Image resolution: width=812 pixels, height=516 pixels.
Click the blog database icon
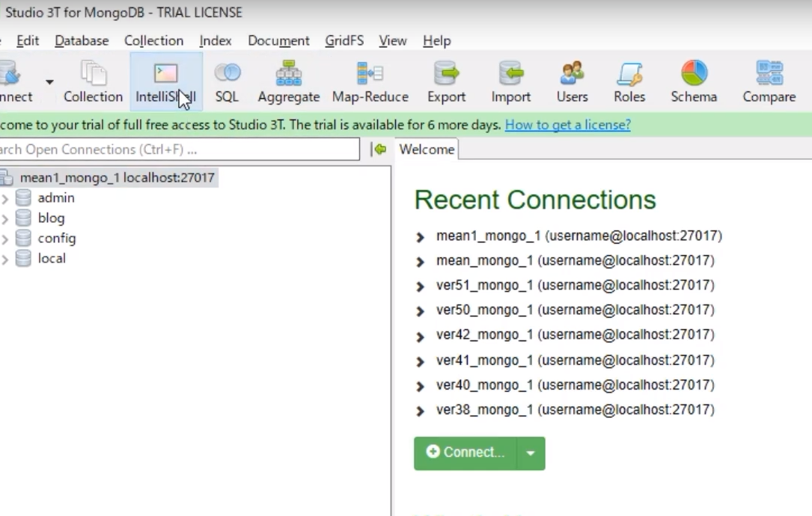pos(23,218)
